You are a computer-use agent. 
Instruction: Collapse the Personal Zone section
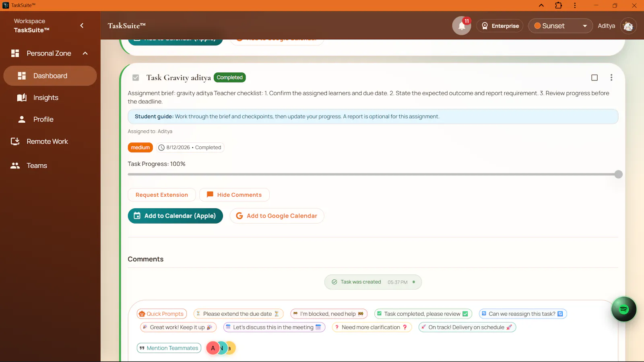(85, 53)
